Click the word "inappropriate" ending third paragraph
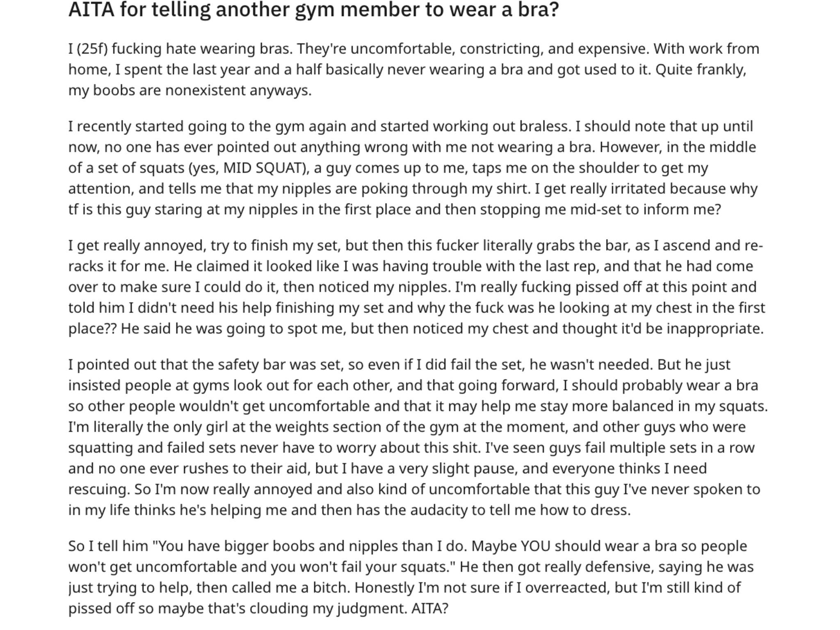The height and width of the screenshot is (630, 840). pyautogui.click(x=714, y=329)
